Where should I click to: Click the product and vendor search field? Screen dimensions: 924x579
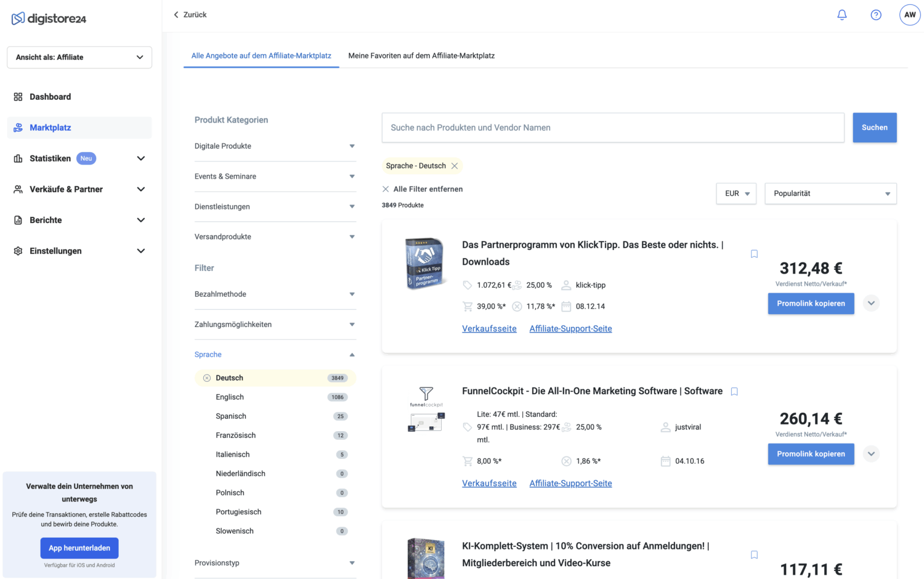click(x=613, y=128)
